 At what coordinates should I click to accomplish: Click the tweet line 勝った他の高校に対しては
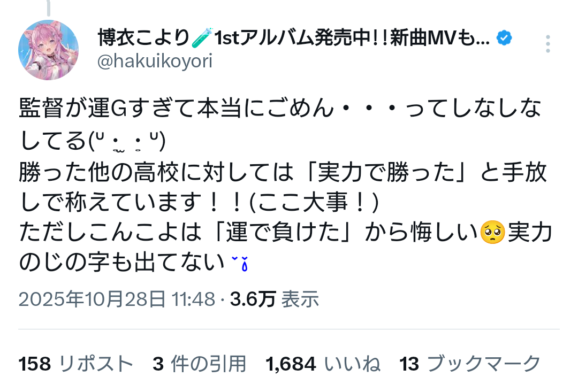283,172
